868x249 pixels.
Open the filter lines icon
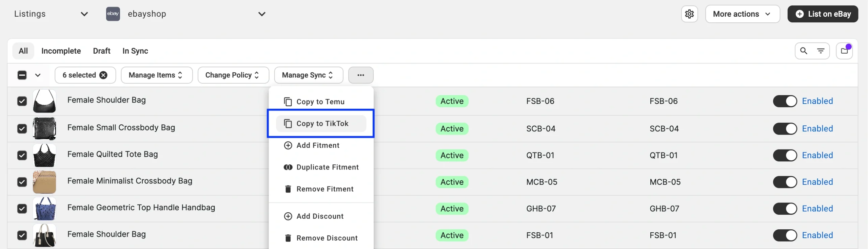coord(821,51)
